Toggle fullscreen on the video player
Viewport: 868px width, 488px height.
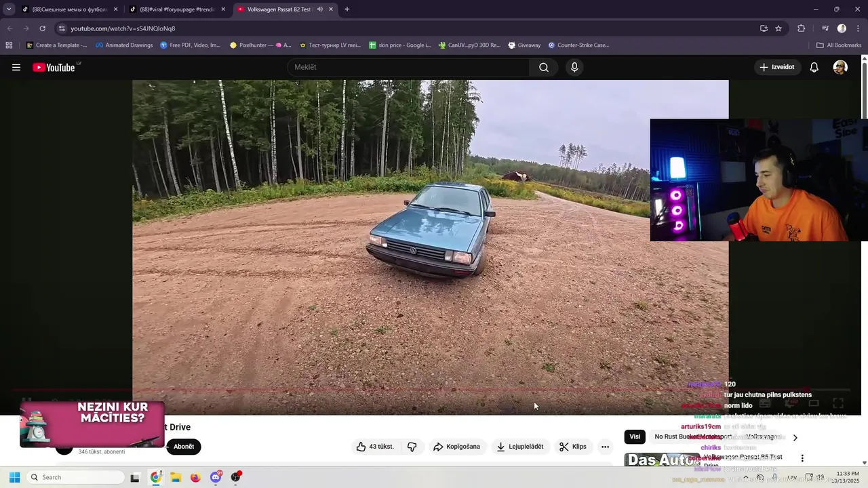(837, 403)
